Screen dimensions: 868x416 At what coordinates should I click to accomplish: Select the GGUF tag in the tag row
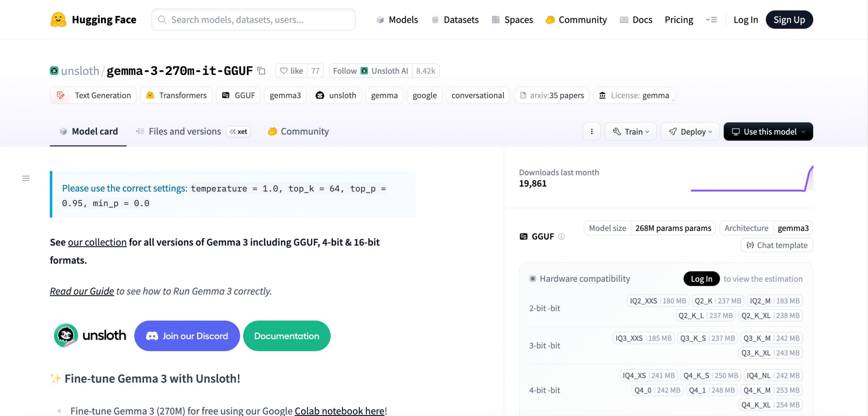click(x=238, y=95)
